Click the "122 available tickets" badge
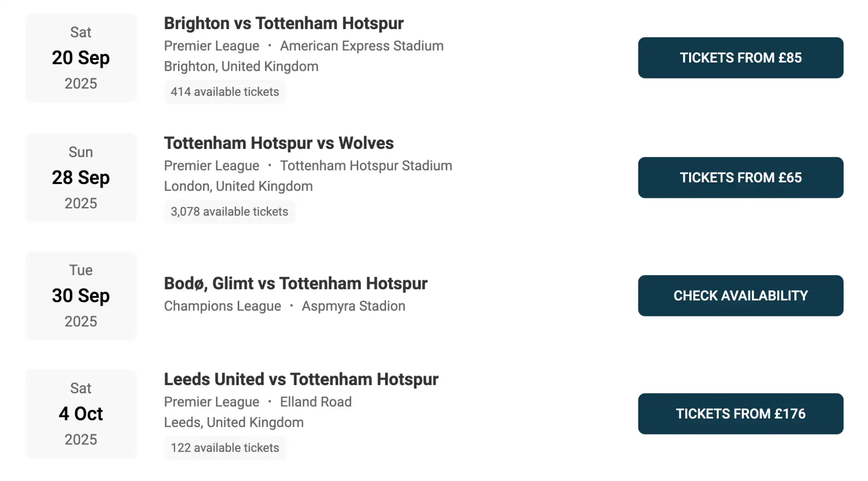The width and height of the screenshot is (868, 481). [224, 448]
